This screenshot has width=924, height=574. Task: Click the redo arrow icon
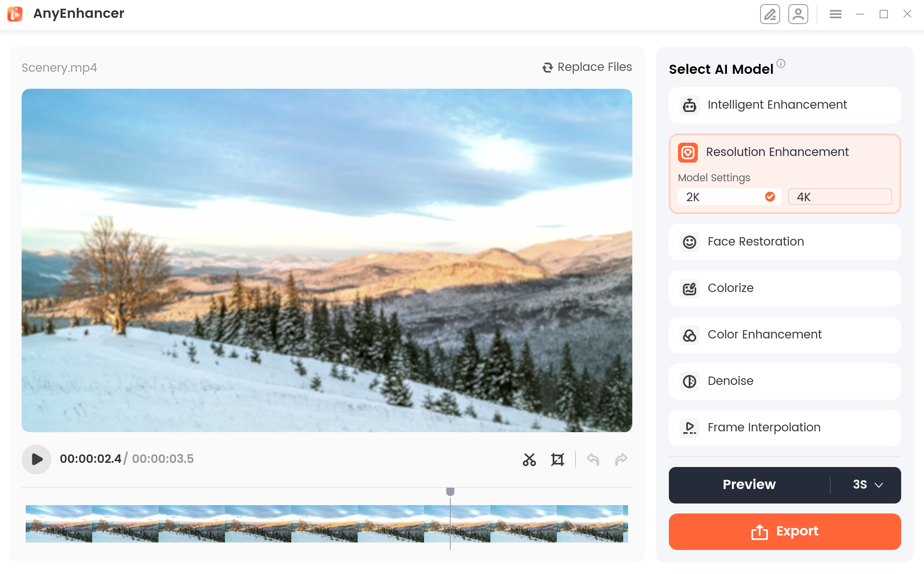click(621, 458)
